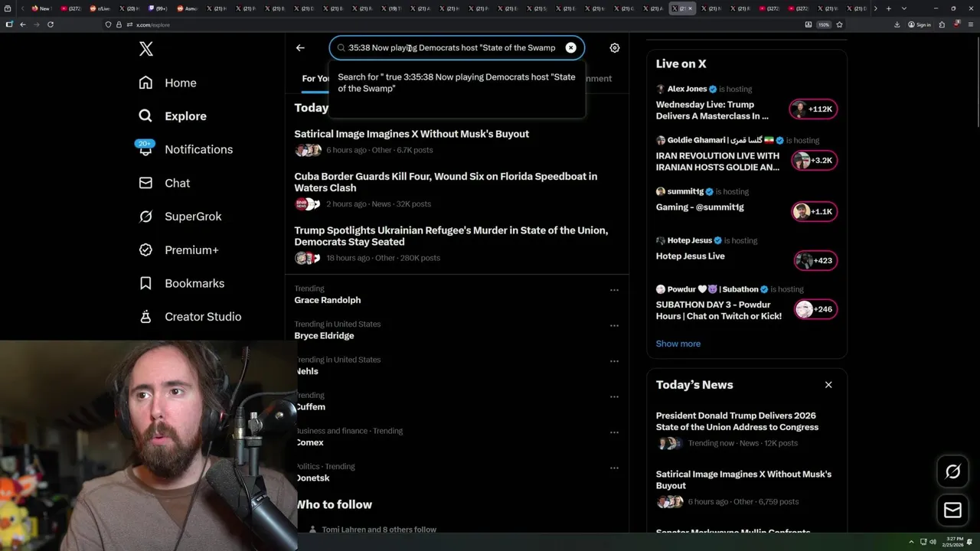Image resolution: width=980 pixels, height=551 pixels.
Task: Open Chat from the sidebar
Action: 164,183
